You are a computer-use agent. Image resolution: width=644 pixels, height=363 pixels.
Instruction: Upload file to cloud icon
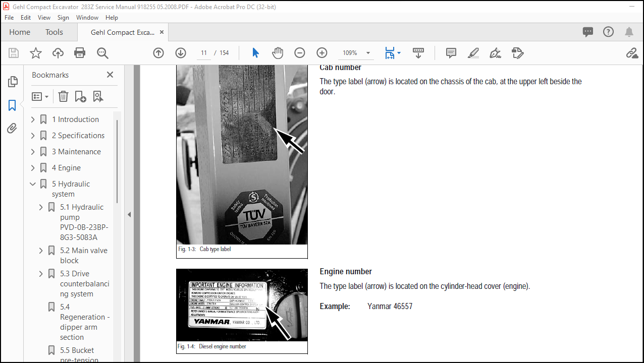click(x=58, y=53)
